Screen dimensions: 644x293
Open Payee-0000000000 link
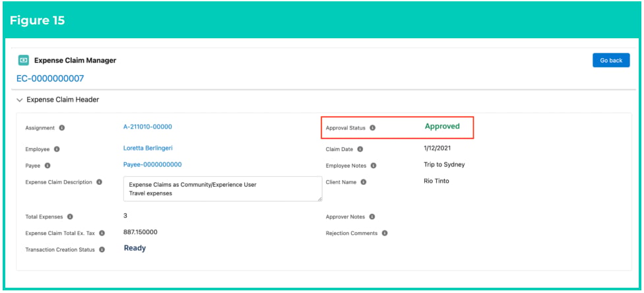point(152,164)
